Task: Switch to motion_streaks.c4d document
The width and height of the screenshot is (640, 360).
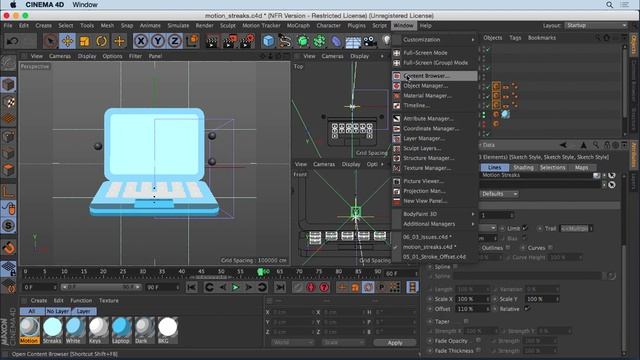Action: (x=435, y=247)
